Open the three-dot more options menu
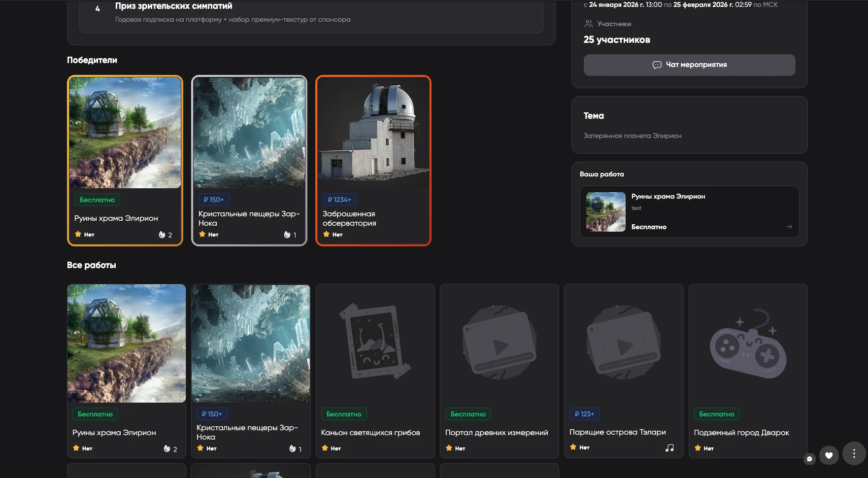The height and width of the screenshot is (478, 868). tap(854, 454)
